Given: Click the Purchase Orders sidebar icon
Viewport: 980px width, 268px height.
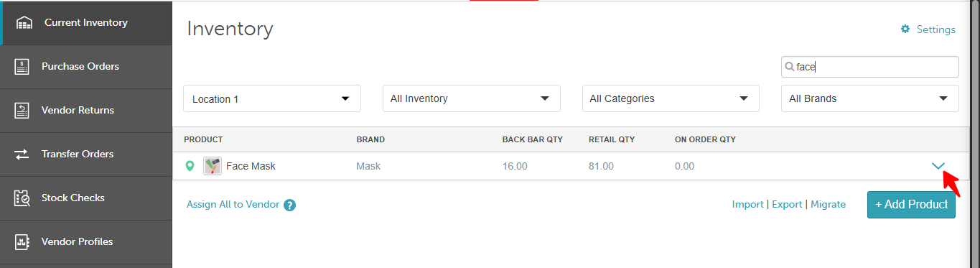Looking at the screenshot, I should (x=22, y=66).
